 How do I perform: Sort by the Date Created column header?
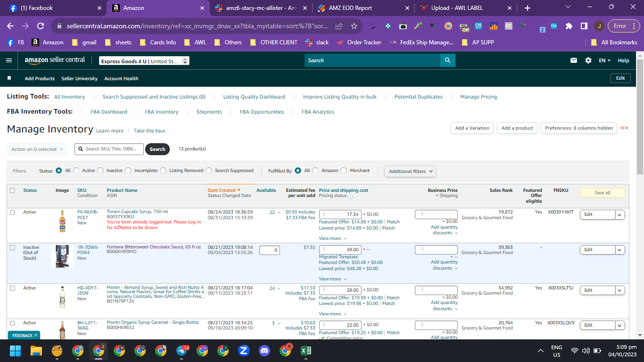click(x=224, y=190)
